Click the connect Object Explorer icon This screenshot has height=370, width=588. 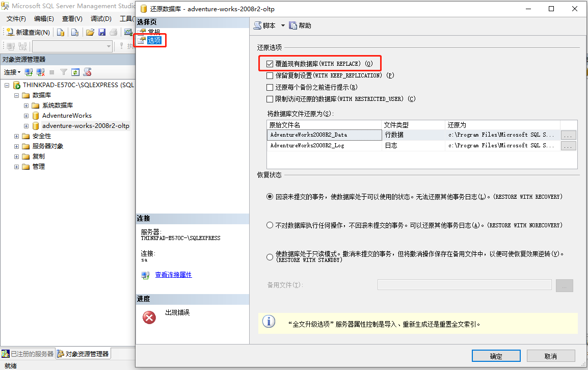point(29,72)
